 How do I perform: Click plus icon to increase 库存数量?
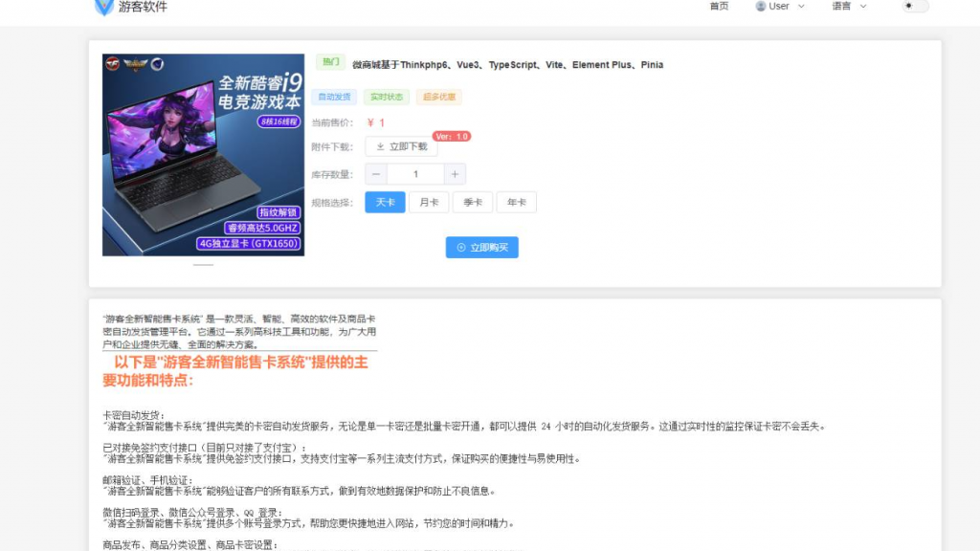point(454,173)
